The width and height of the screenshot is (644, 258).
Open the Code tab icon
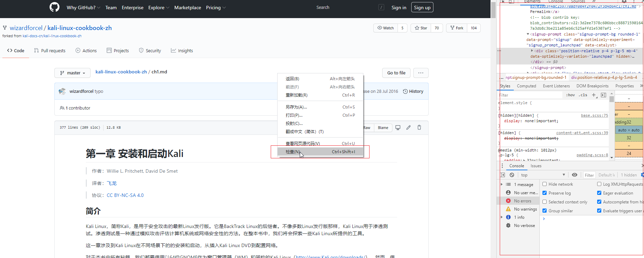pos(10,51)
